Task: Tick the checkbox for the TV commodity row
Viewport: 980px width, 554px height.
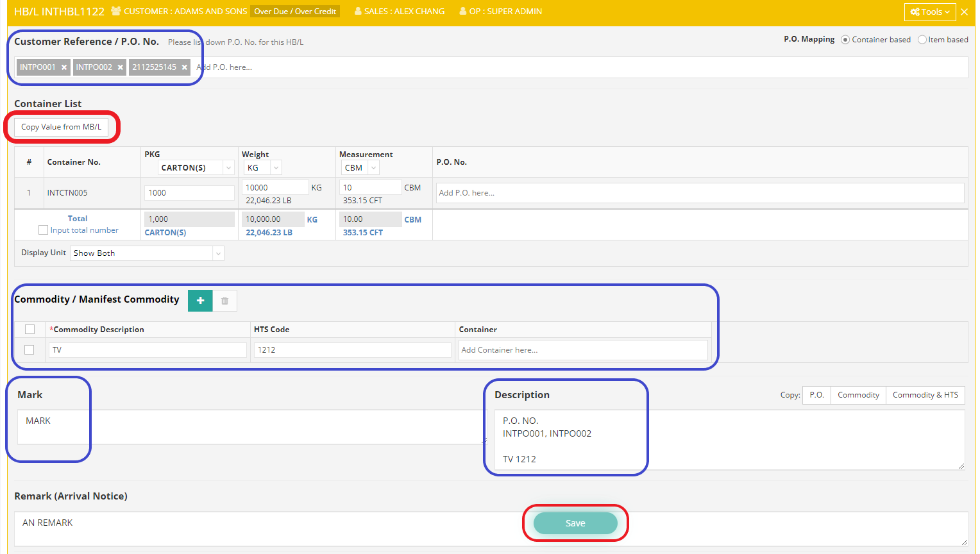Action: (29, 350)
